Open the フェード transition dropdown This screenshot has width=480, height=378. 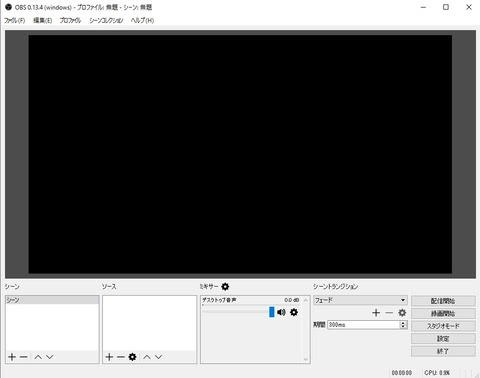pos(360,300)
